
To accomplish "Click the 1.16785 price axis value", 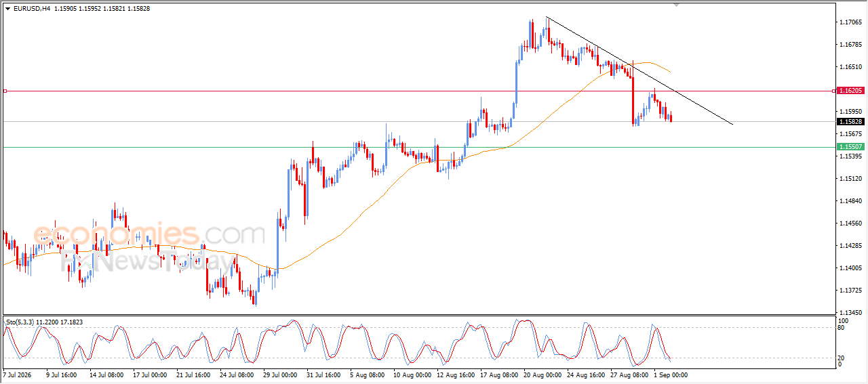I will click(x=850, y=45).
